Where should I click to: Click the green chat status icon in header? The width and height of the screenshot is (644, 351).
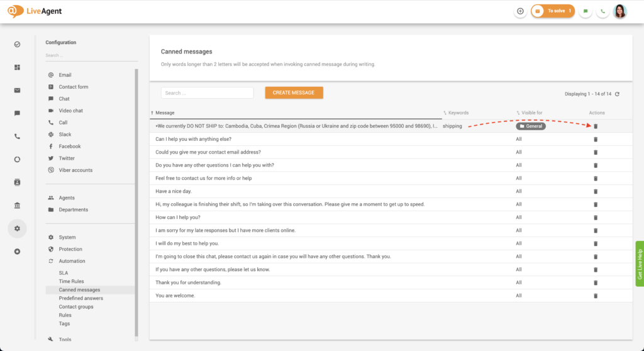(x=586, y=11)
